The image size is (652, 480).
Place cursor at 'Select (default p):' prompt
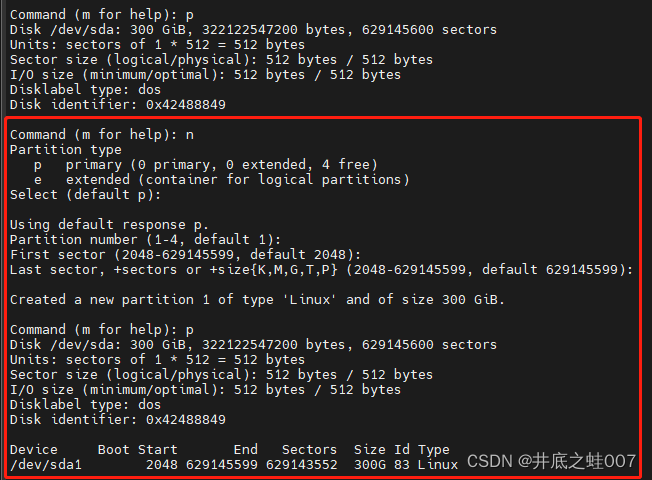(x=85, y=195)
